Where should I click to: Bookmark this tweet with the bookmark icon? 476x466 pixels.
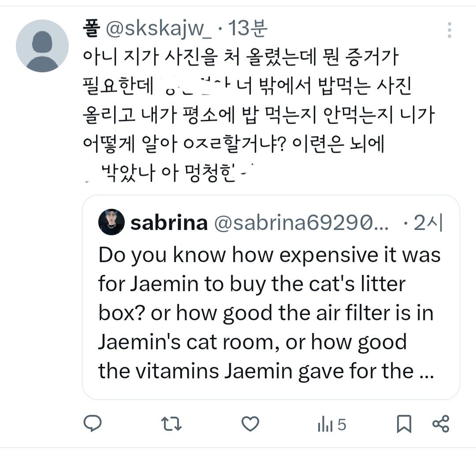click(x=404, y=424)
